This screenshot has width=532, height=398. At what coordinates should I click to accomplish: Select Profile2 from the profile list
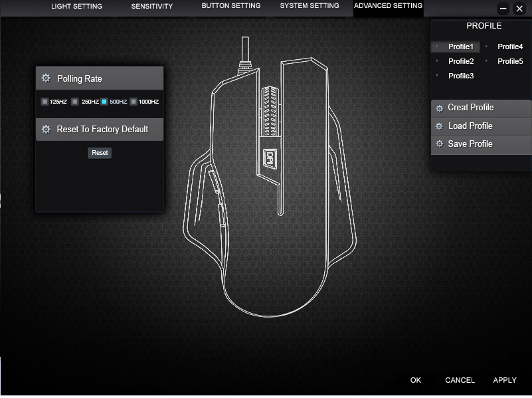[461, 61]
